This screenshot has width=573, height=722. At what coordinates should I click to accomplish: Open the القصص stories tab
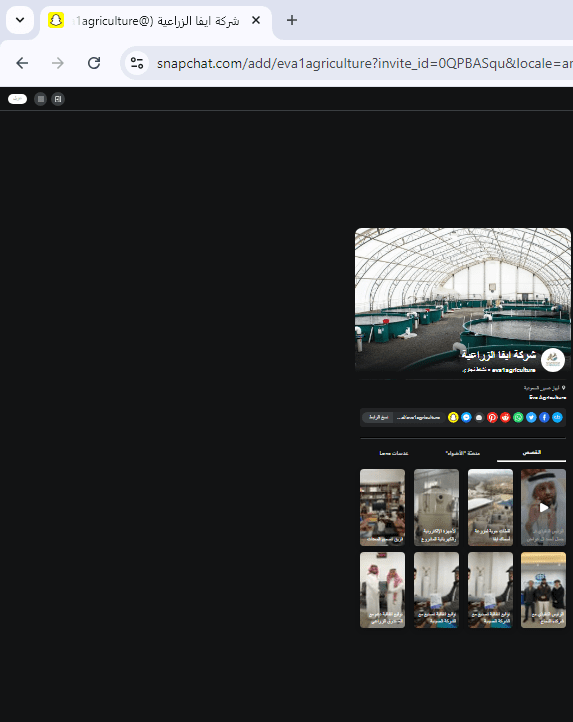click(532, 453)
